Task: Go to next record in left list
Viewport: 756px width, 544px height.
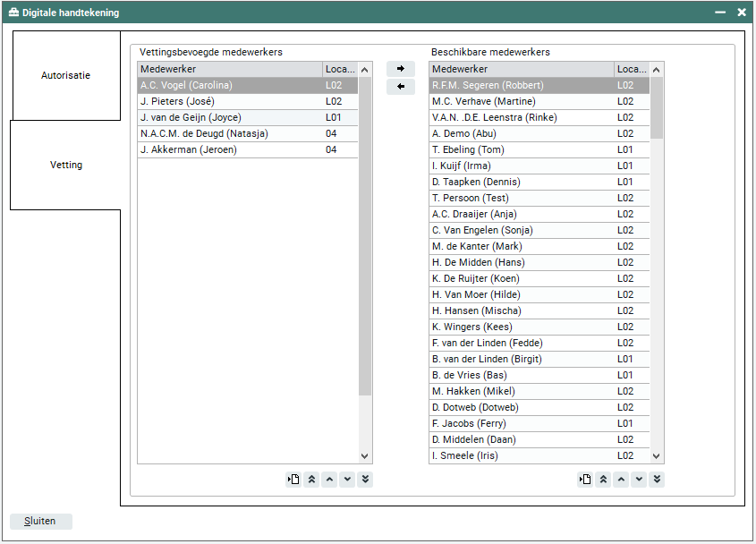Action: pos(347,480)
